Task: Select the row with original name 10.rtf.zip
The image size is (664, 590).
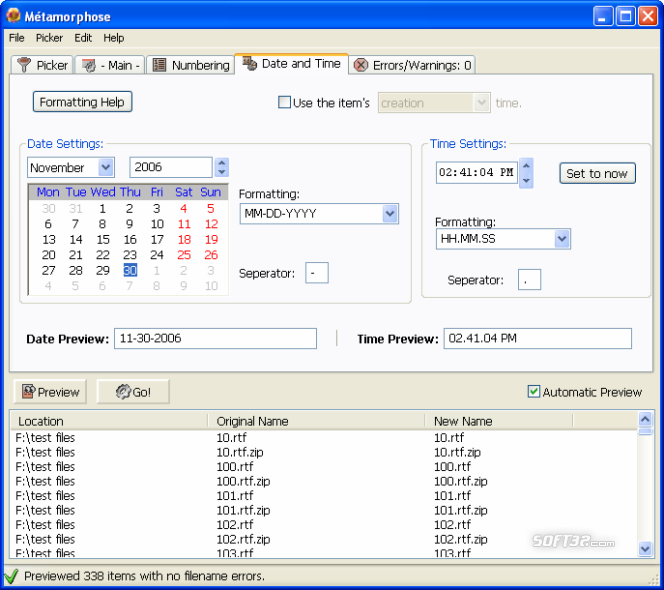Action: [324, 452]
